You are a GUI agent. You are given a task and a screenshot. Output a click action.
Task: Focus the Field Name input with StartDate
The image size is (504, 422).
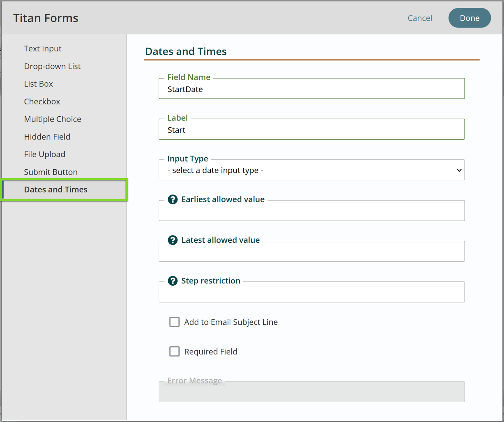click(312, 89)
